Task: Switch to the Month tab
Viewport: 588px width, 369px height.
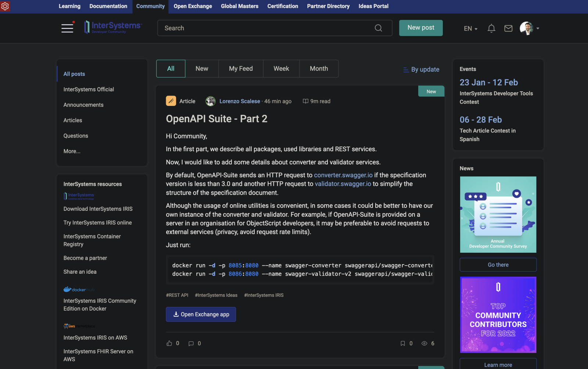Action: 319,69
